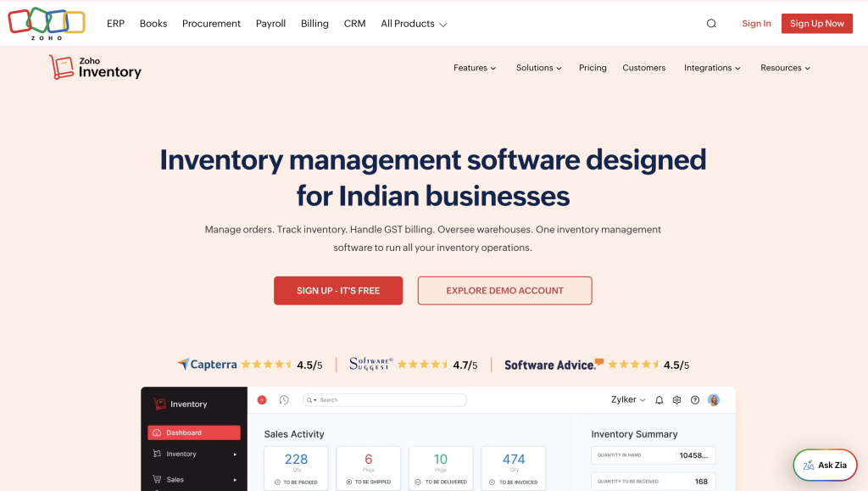Open the notifications bell icon

point(659,399)
